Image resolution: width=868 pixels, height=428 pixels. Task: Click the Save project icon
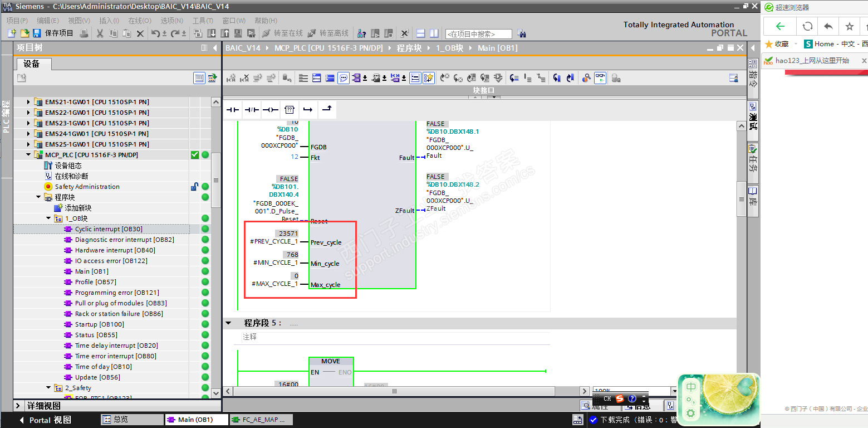pos(37,33)
